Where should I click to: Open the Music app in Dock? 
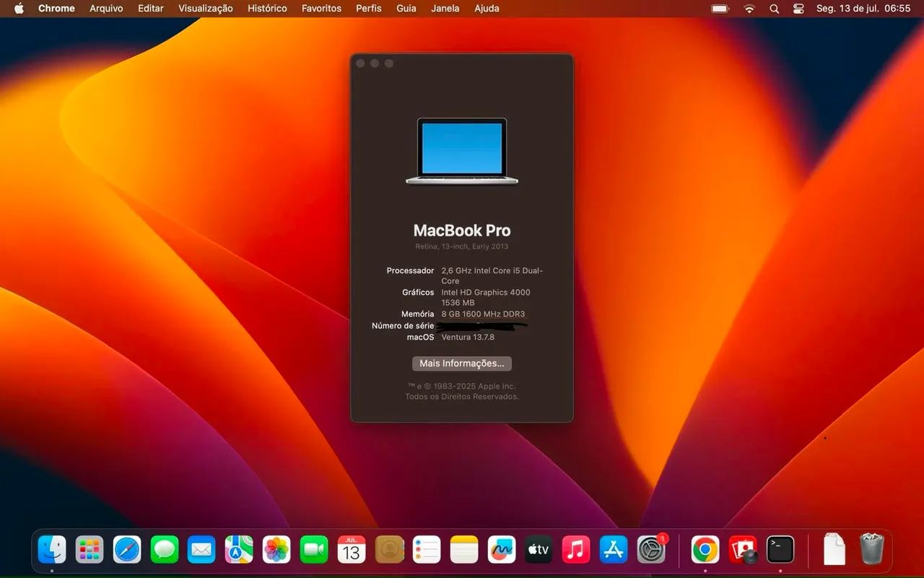click(x=576, y=550)
